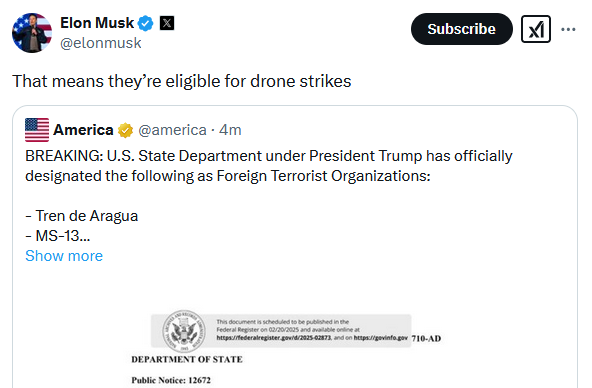The height and width of the screenshot is (388, 592).
Task: Visit the @america handle
Action: [x=173, y=130]
